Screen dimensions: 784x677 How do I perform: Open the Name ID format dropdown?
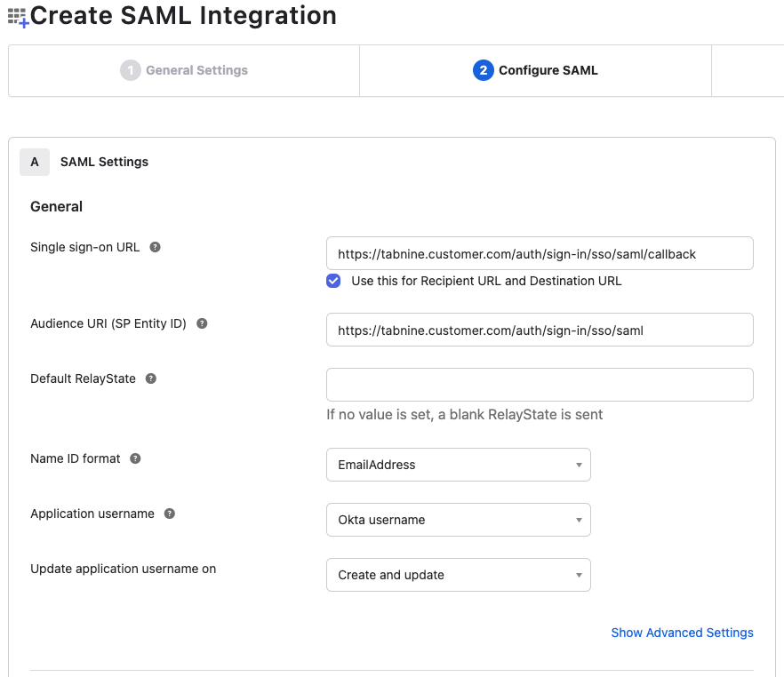[x=458, y=465]
